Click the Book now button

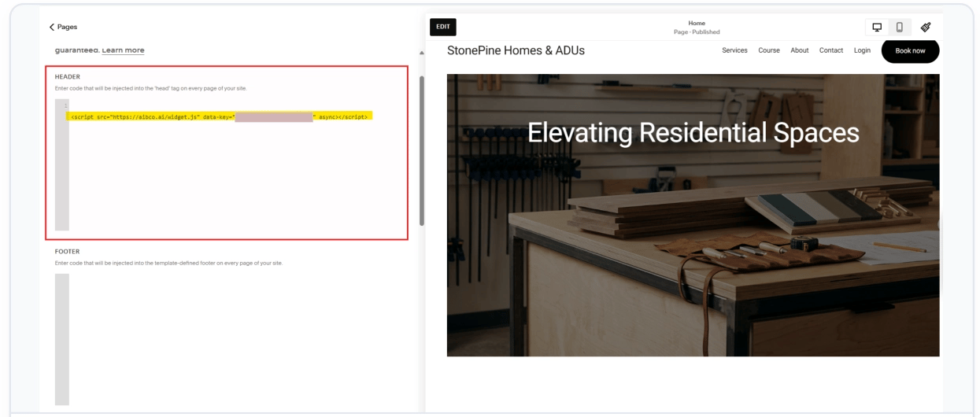[911, 50]
